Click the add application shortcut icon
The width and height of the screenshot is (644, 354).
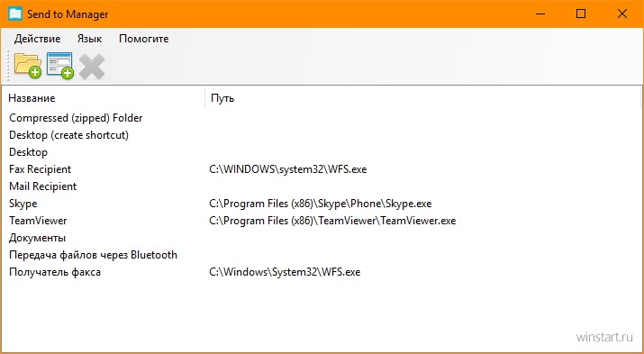tap(60, 65)
